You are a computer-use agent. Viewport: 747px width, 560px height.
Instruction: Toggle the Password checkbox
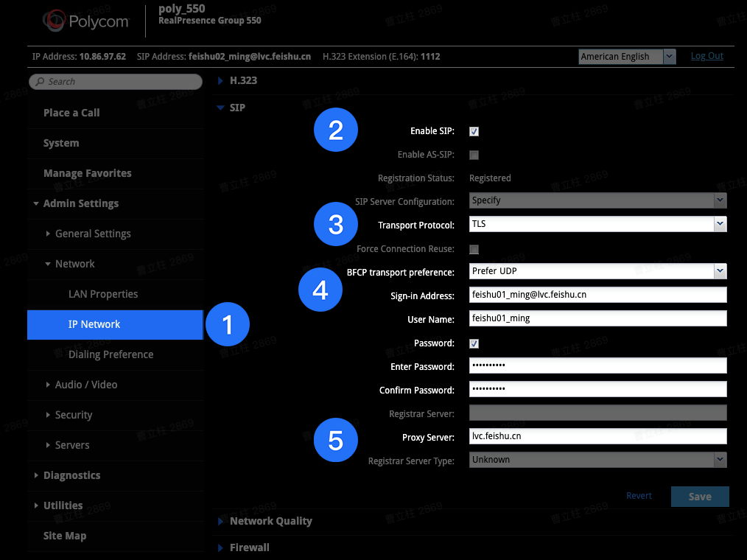coord(474,343)
